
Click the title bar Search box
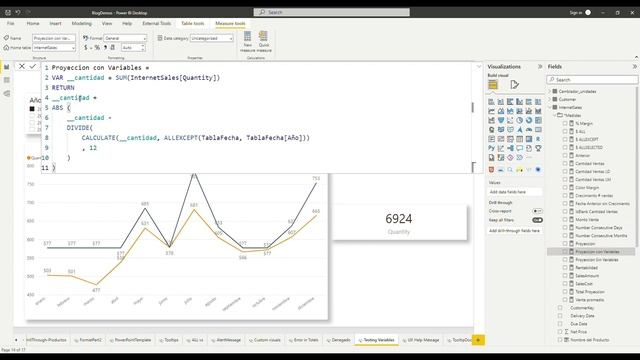click(332, 12)
